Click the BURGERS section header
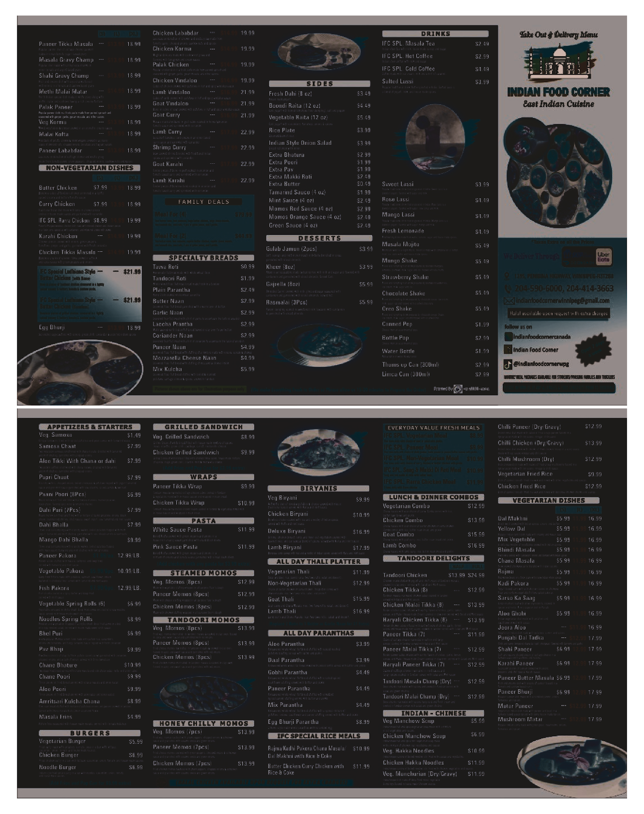 90,733
